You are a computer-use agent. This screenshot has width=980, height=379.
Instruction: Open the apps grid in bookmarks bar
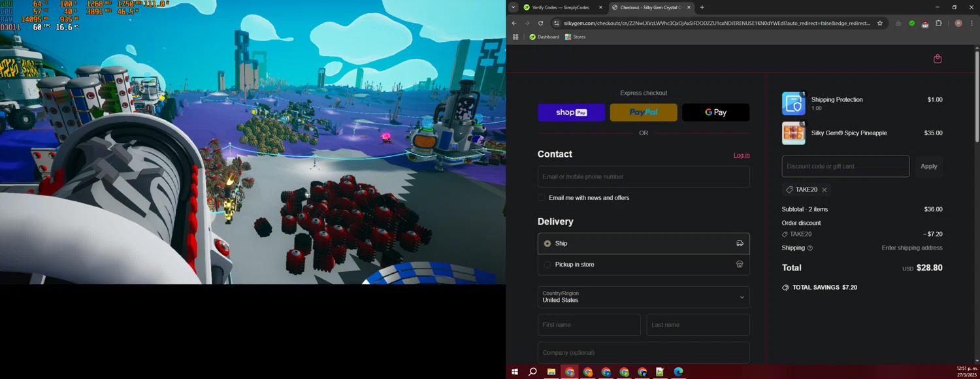point(515,37)
